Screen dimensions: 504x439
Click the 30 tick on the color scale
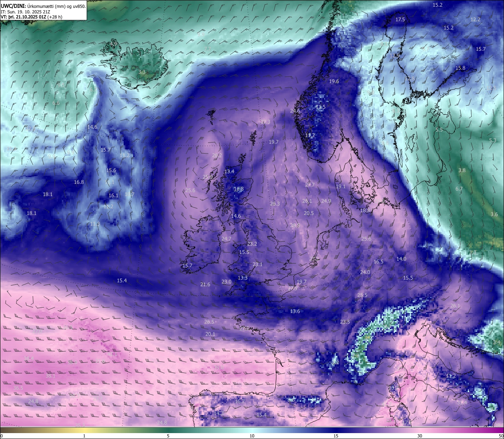coord(420,435)
